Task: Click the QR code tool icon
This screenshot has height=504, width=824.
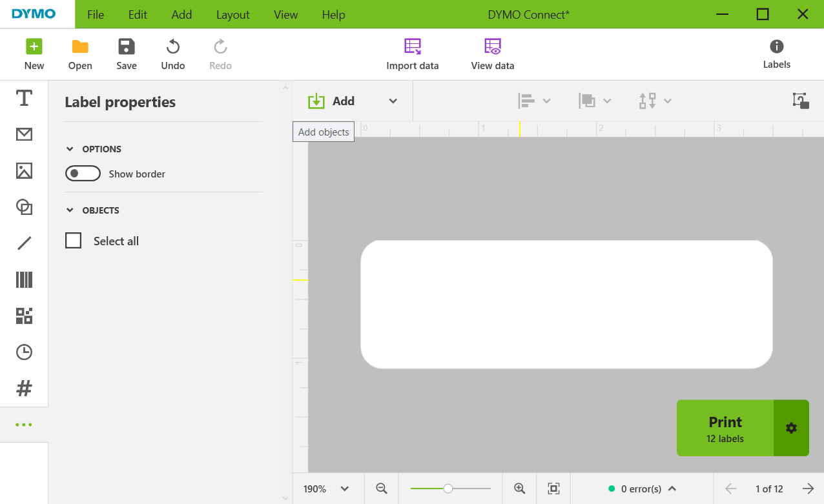Action: [x=24, y=316]
